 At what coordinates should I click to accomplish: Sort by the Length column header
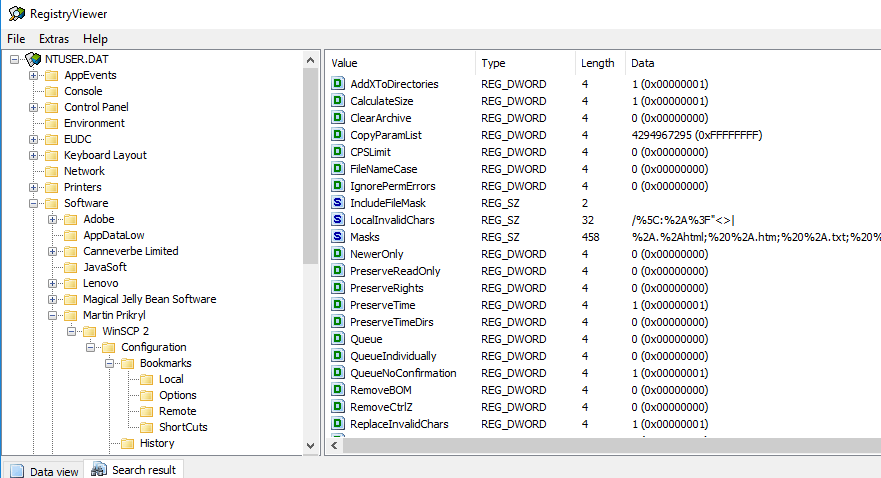pyautogui.click(x=597, y=63)
